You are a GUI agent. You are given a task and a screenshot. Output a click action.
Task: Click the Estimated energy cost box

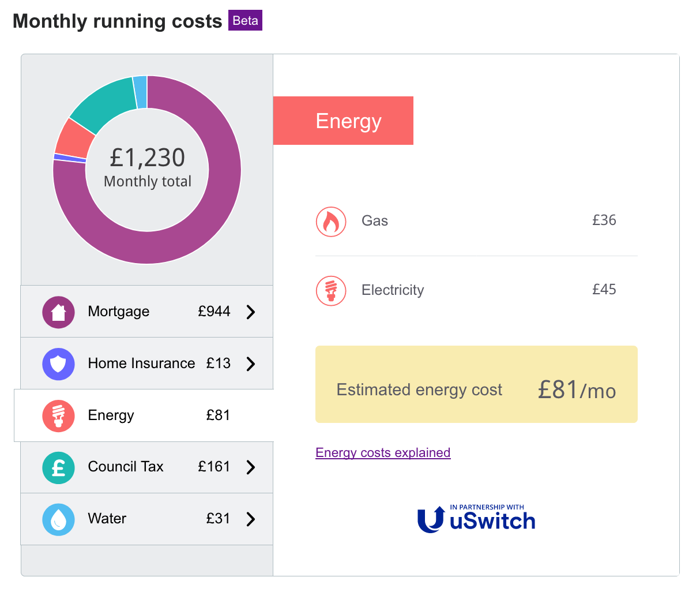(x=476, y=384)
